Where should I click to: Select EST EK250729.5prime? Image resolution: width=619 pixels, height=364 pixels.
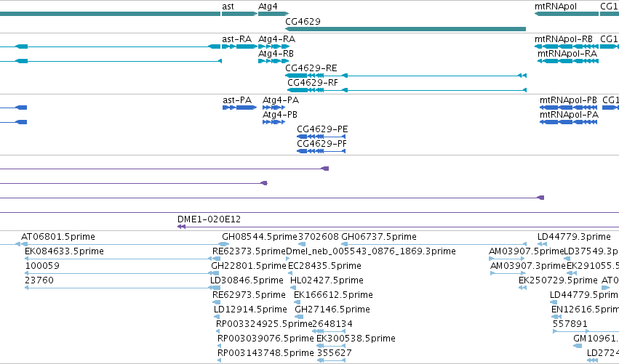pyautogui.click(x=522, y=288)
